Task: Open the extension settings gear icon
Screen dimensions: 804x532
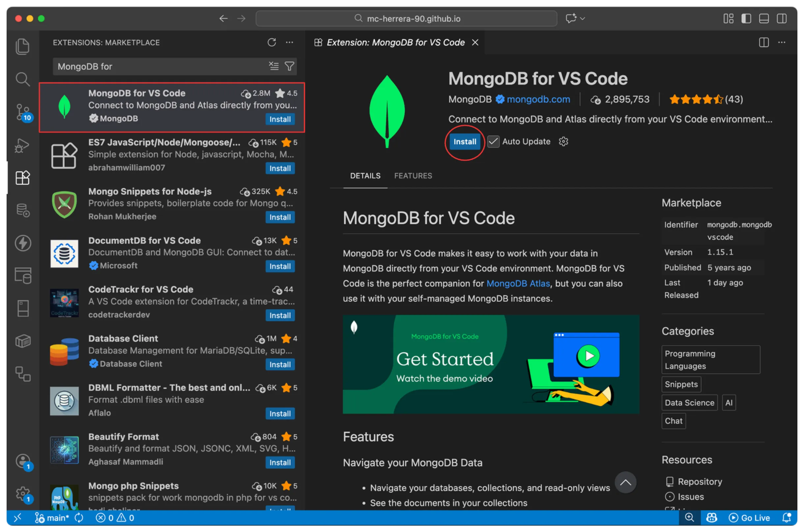Action: pos(563,142)
